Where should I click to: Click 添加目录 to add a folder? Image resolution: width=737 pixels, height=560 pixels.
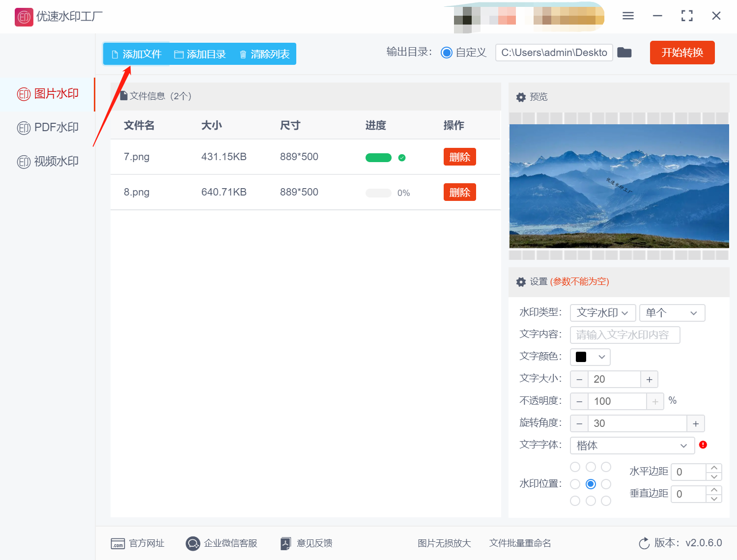200,54
